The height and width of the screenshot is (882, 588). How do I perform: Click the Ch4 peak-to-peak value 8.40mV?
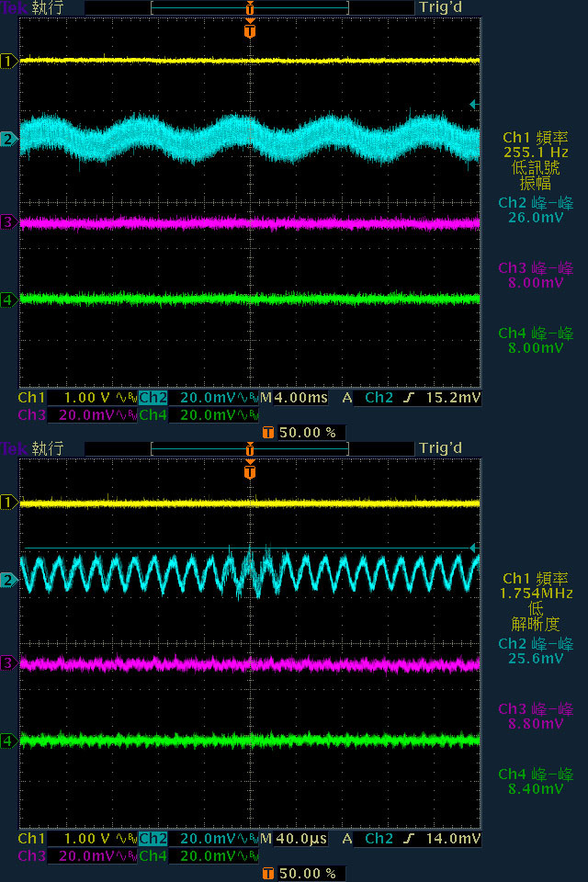pyautogui.click(x=536, y=789)
